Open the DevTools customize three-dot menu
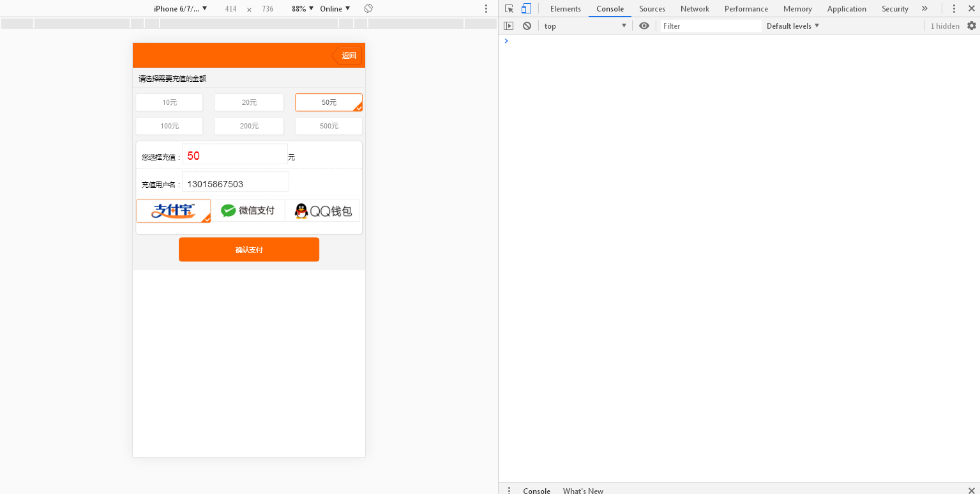The width and height of the screenshot is (980, 494). 954,9
